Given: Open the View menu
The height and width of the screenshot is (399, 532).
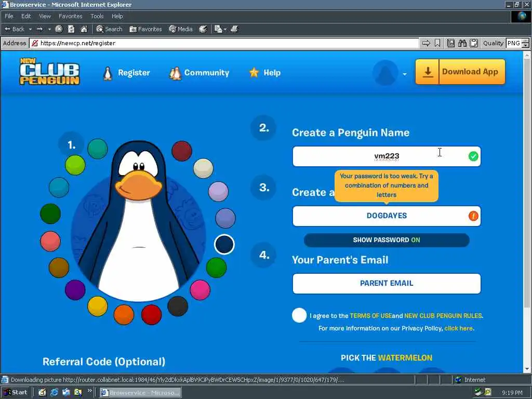Looking at the screenshot, I should click(x=45, y=16).
